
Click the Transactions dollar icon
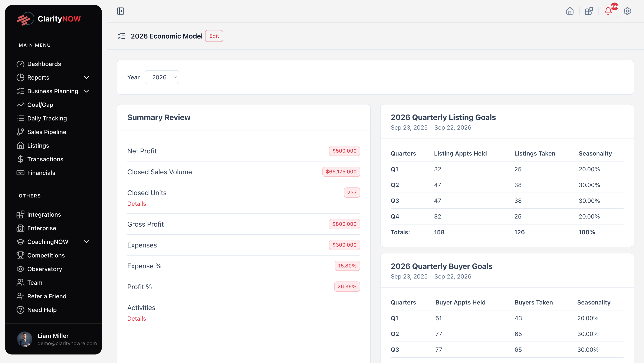(20, 159)
